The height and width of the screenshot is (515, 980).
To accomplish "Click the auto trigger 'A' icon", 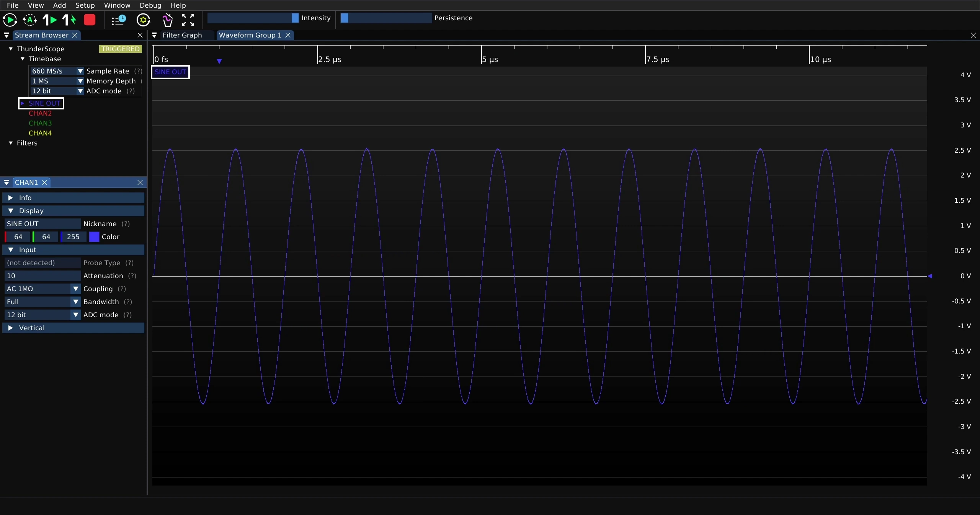I will point(30,20).
